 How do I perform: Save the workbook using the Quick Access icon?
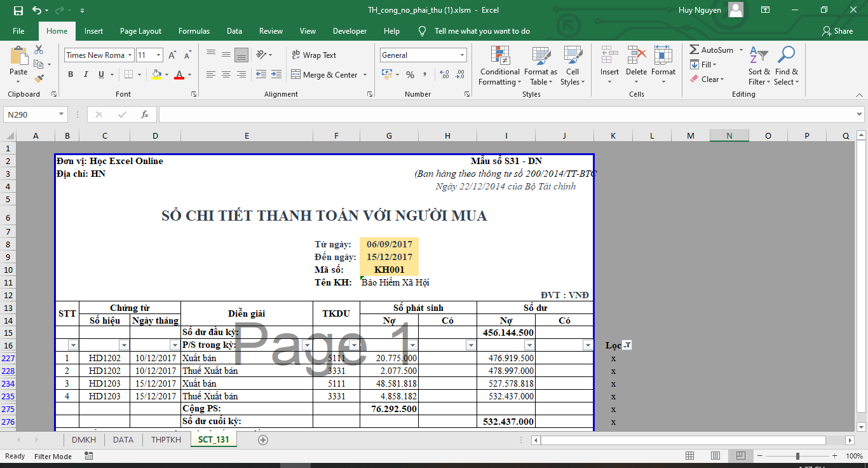point(18,11)
